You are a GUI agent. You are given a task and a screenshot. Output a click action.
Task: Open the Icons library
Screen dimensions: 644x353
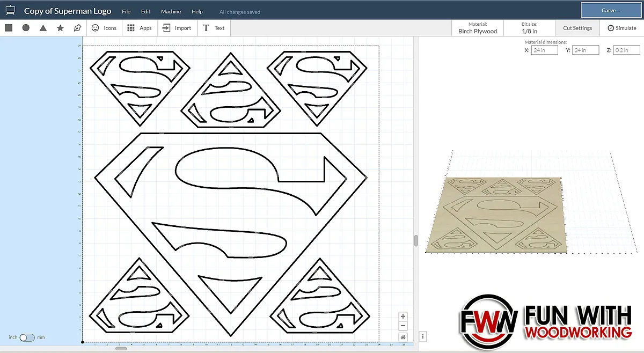pos(104,28)
